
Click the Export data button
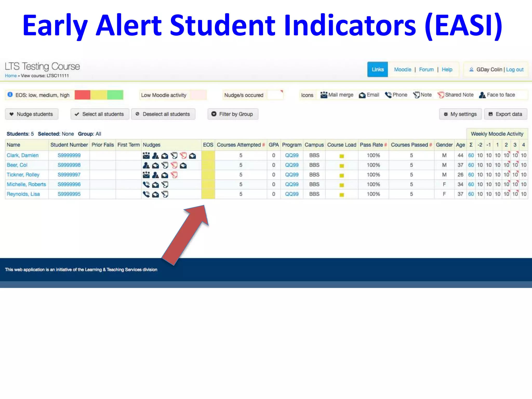(506, 114)
